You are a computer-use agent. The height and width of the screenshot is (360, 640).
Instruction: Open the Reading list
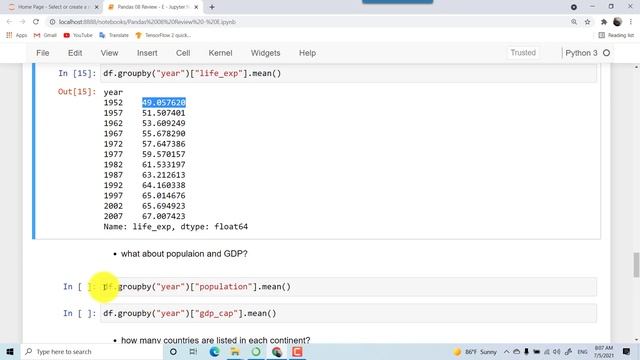[x=616, y=36]
